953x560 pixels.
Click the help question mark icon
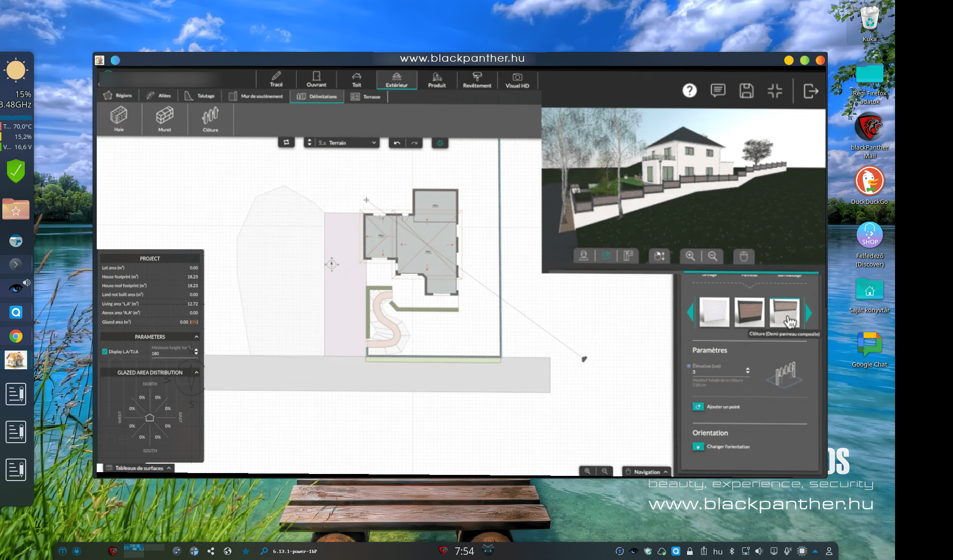click(x=689, y=91)
